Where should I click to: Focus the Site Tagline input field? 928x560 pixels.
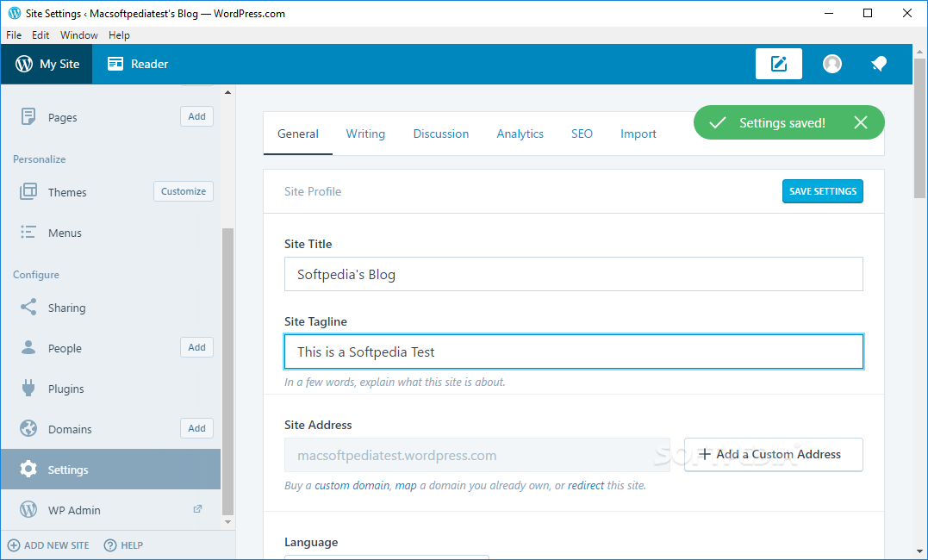click(574, 352)
